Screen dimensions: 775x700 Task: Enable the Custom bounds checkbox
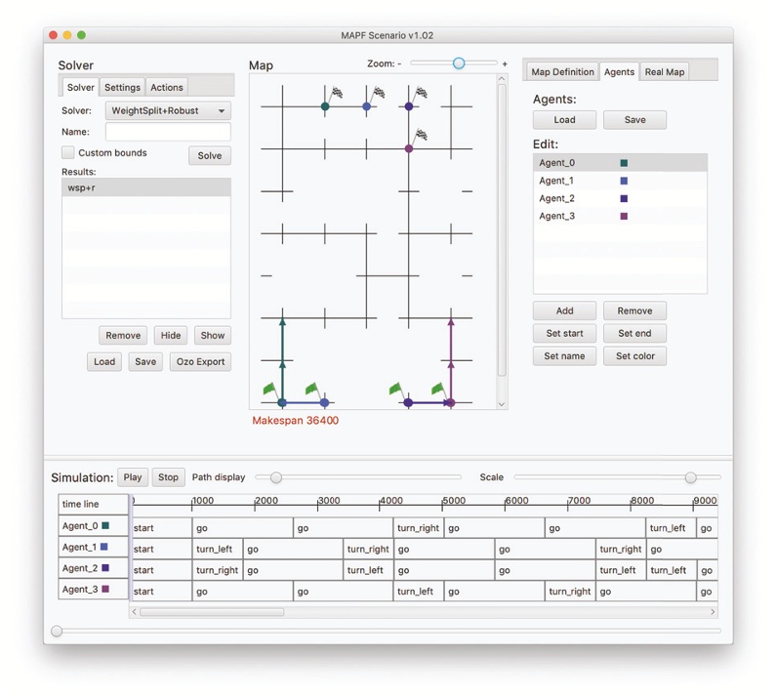pyautogui.click(x=68, y=153)
